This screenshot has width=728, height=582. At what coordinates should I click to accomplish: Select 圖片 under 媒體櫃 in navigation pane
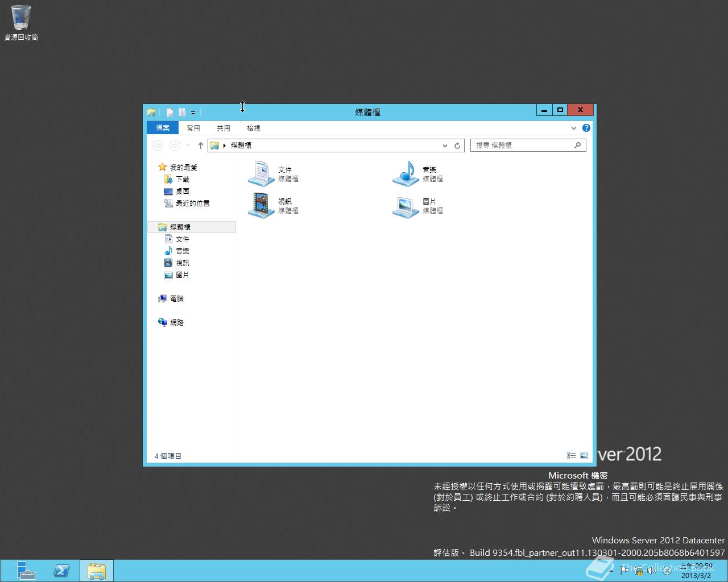(177, 275)
